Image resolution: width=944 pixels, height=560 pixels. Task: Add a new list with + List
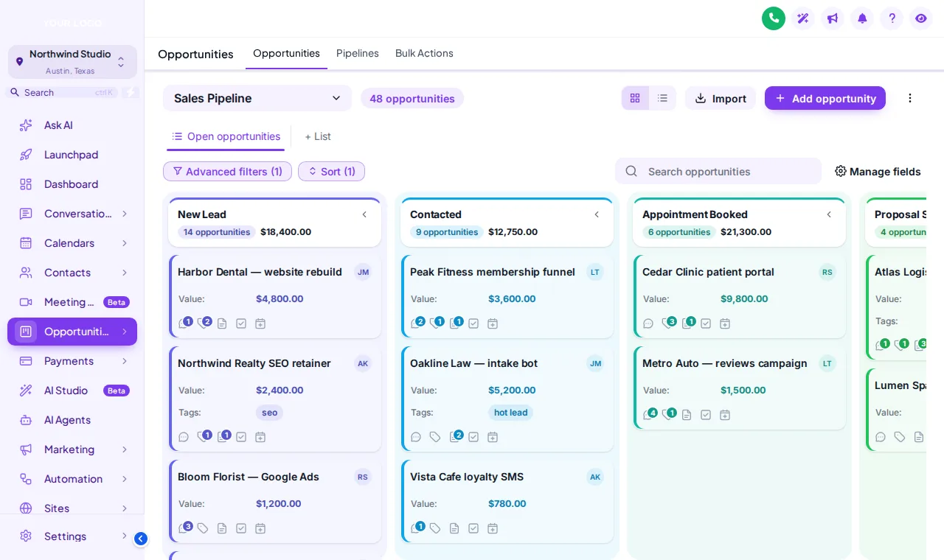click(x=318, y=136)
